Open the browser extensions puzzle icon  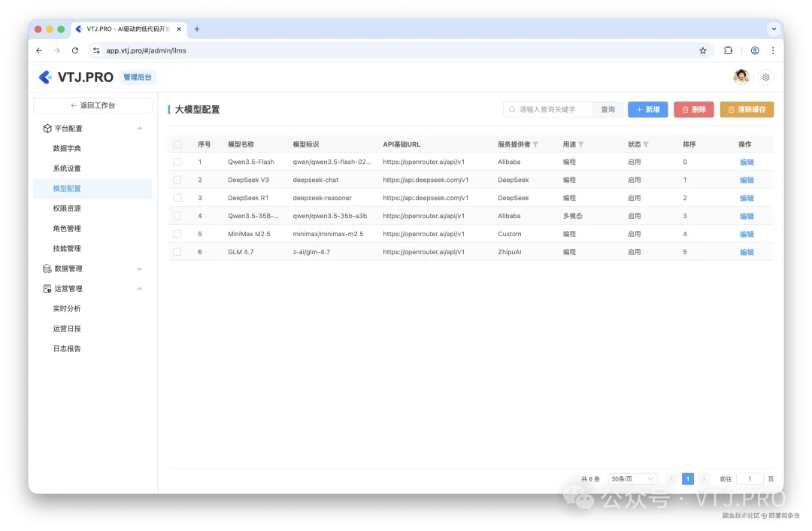coord(728,50)
